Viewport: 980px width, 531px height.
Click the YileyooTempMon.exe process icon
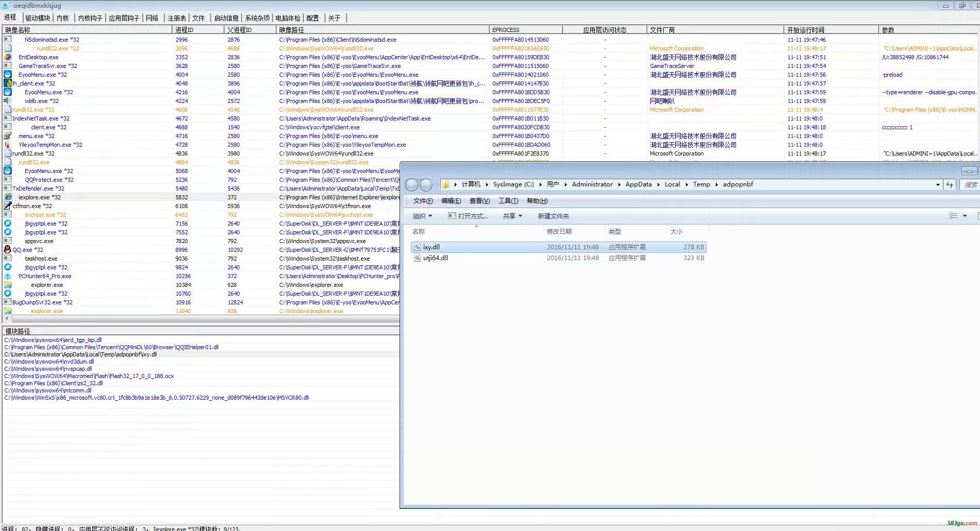click(8, 145)
